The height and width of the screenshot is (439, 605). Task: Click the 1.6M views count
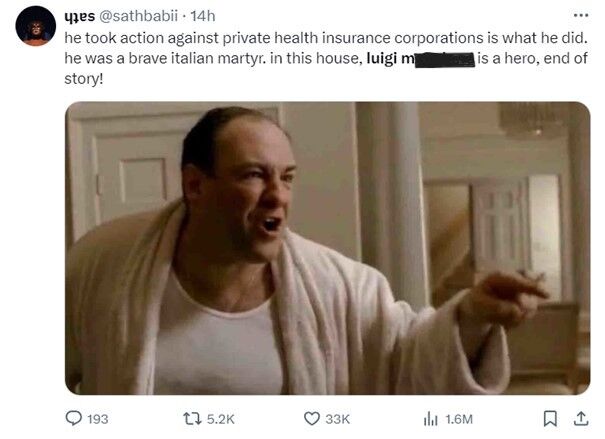pos(459,419)
